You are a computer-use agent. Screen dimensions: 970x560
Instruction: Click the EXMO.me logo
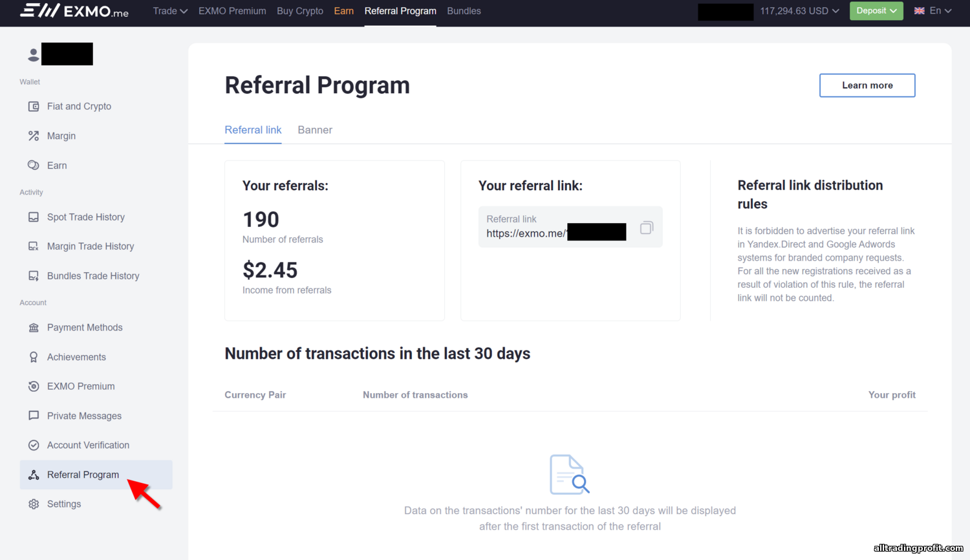tap(74, 11)
